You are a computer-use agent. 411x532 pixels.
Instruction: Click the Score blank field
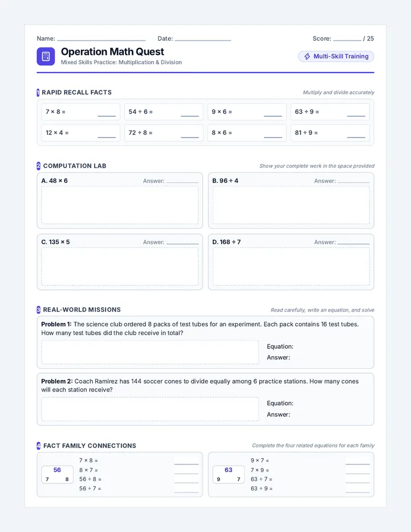[347, 40]
